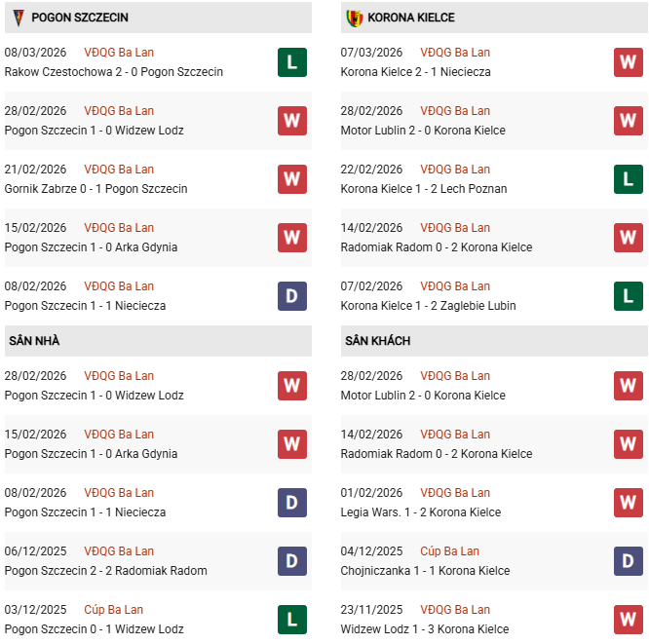The height and width of the screenshot is (644, 649).
Task: Click the D badge for Chojniczanka match
Action: coord(628,561)
